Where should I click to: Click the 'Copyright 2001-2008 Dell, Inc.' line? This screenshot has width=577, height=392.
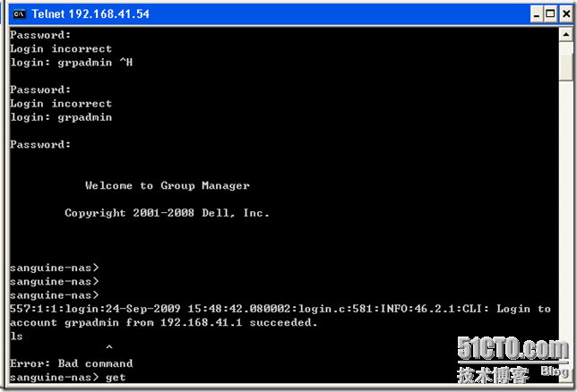point(167,213)
